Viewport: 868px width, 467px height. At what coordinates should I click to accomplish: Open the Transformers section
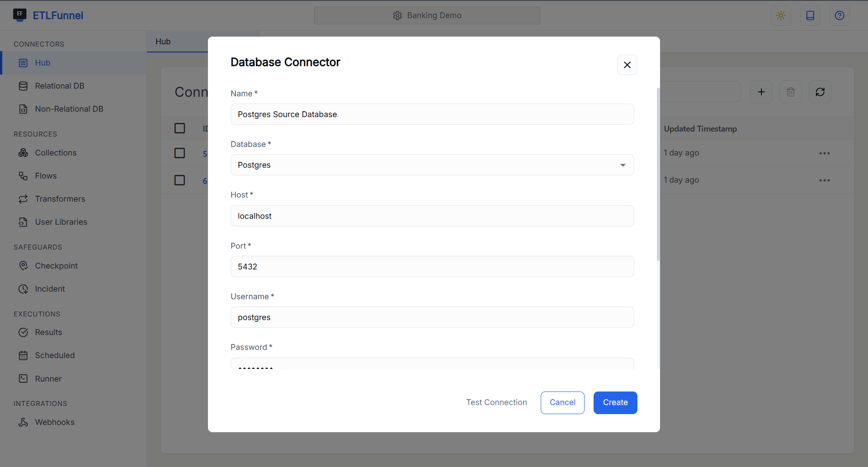pyautogui.click(x=60, y=199)
